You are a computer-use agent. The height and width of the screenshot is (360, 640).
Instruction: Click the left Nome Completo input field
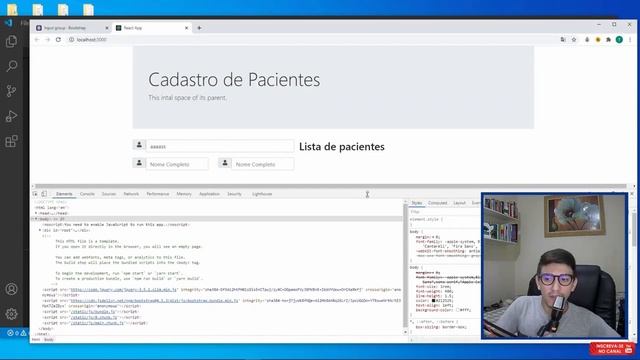click(177, 164)
